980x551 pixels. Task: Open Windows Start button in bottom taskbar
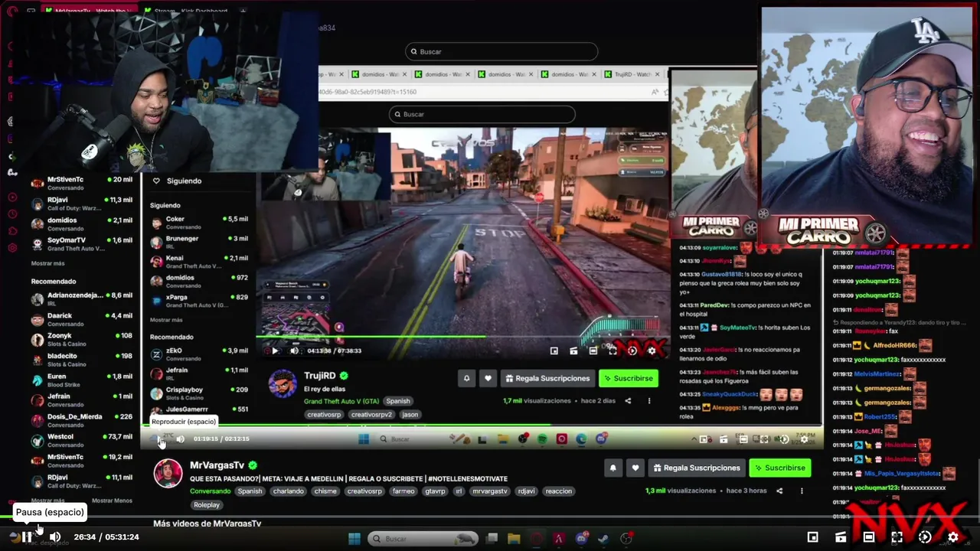(354, 539)
